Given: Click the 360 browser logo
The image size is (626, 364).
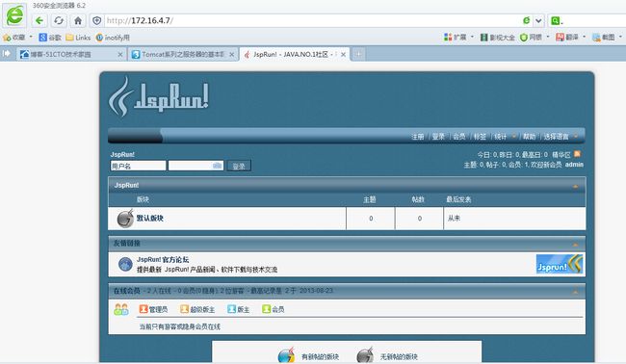Looking at the screenshot, I should click(x=14, y=15).
